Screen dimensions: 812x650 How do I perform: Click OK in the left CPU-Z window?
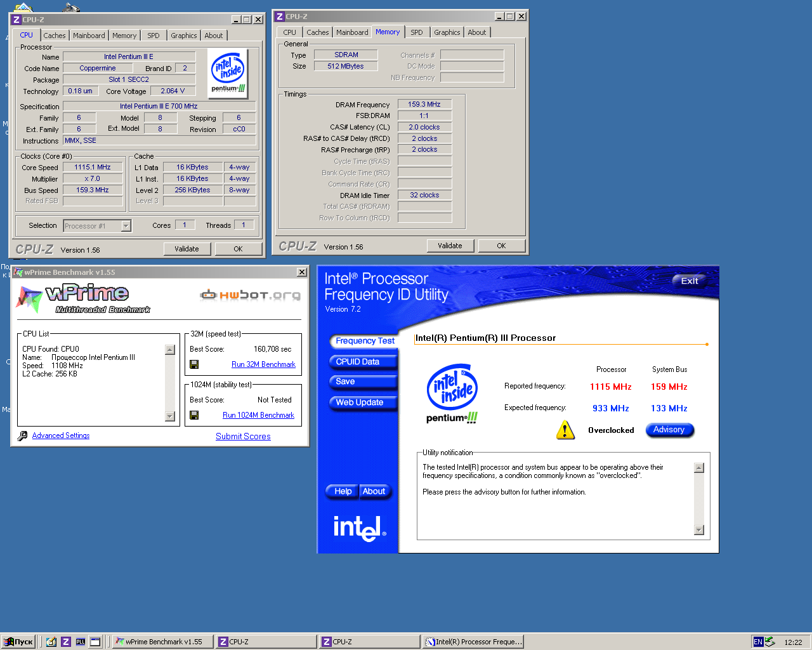coord(238,249)
